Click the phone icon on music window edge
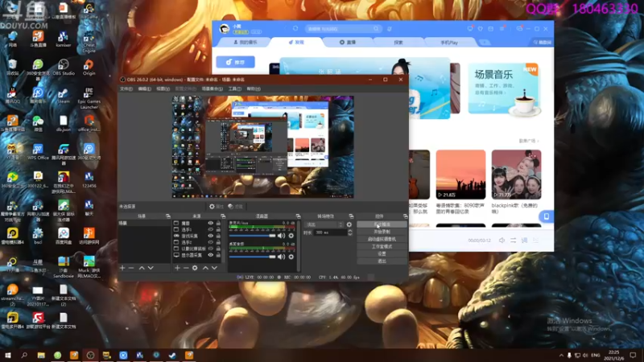This screenshot has height=362, width=644. (x=547, y=216)
